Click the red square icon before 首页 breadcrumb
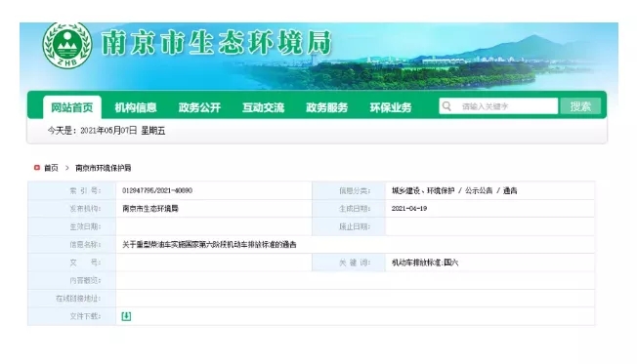637x364 pixels. [37, 168]
